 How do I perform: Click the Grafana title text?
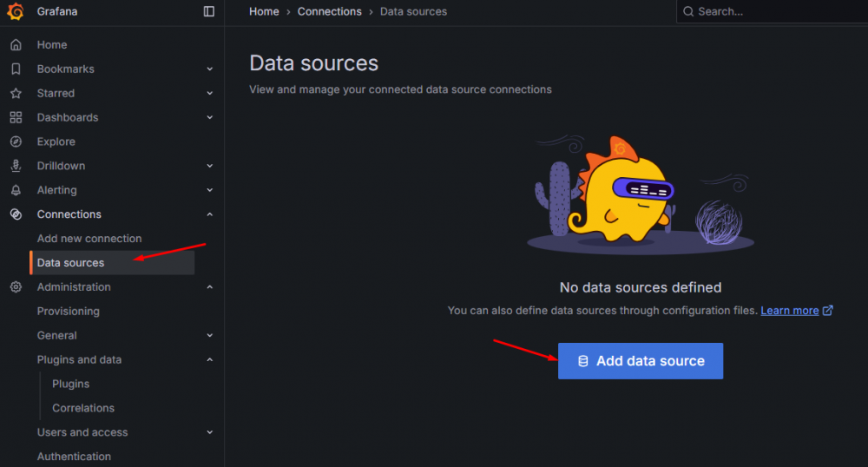point(57,11)
